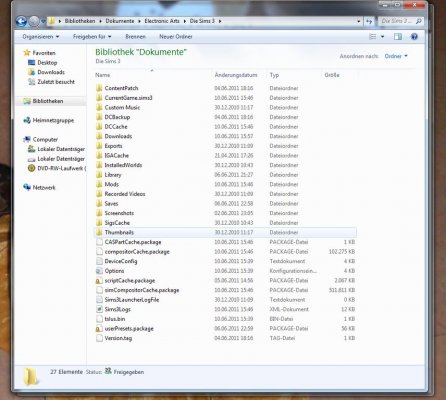Select the file named Sims3LauncherLogFile

(x=132, y=300)
